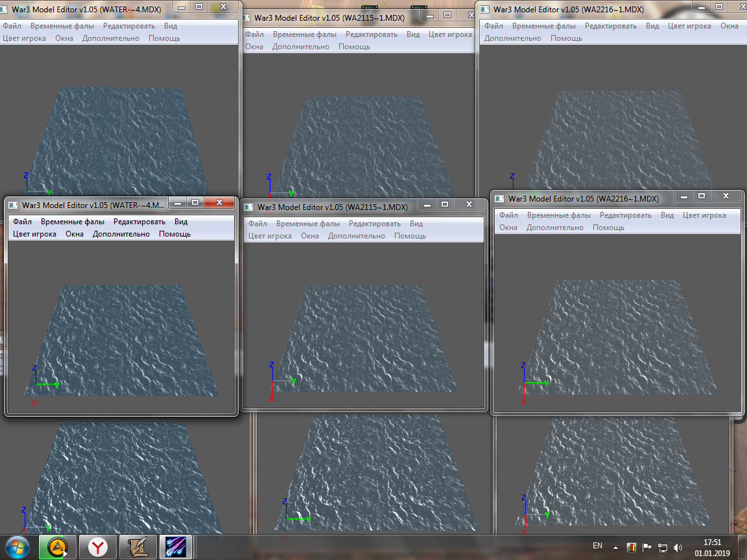Open title icon of active WATER-~4.M... window
The height and width of the screenshot is (560, 747).
coord(14,205)
